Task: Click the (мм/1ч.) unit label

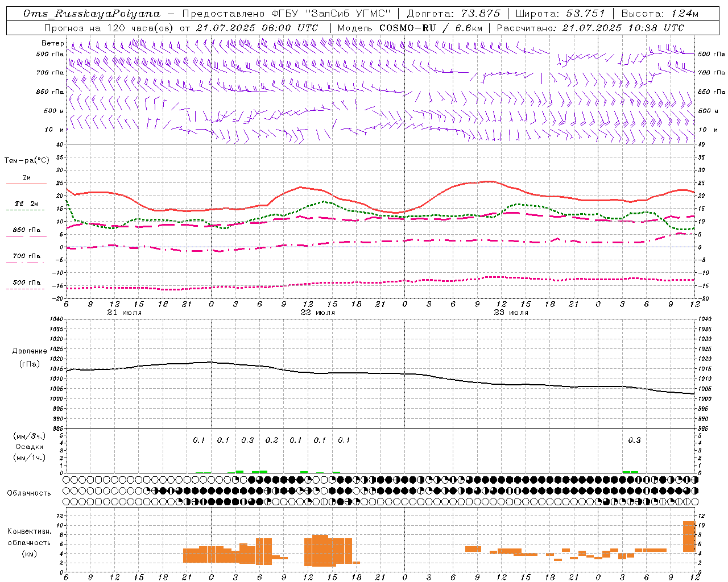Action: pyautogui.click(x=30, y=458)
